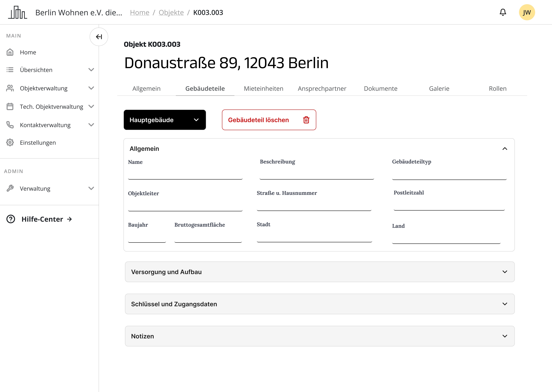Image resolution: width=552 pixels, height=392 pixels.
Task: Expand Tech. Objektverwaltung submenu
Action: (91, 106)
